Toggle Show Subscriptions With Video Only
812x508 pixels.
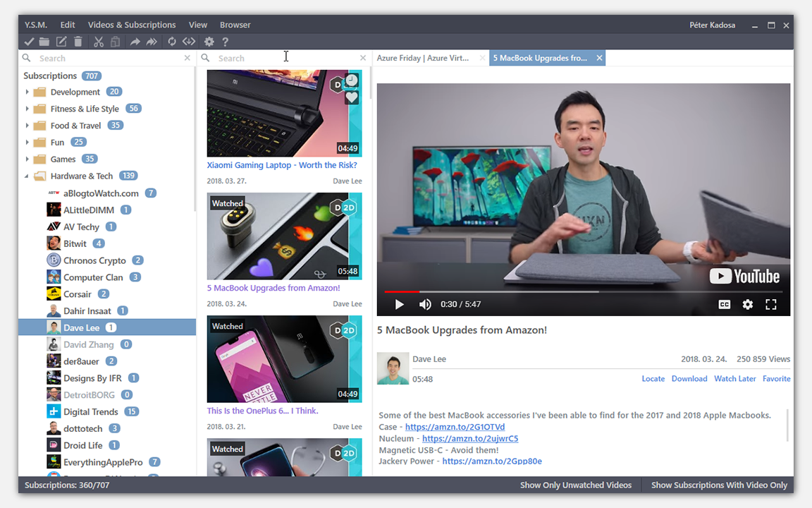719,485
